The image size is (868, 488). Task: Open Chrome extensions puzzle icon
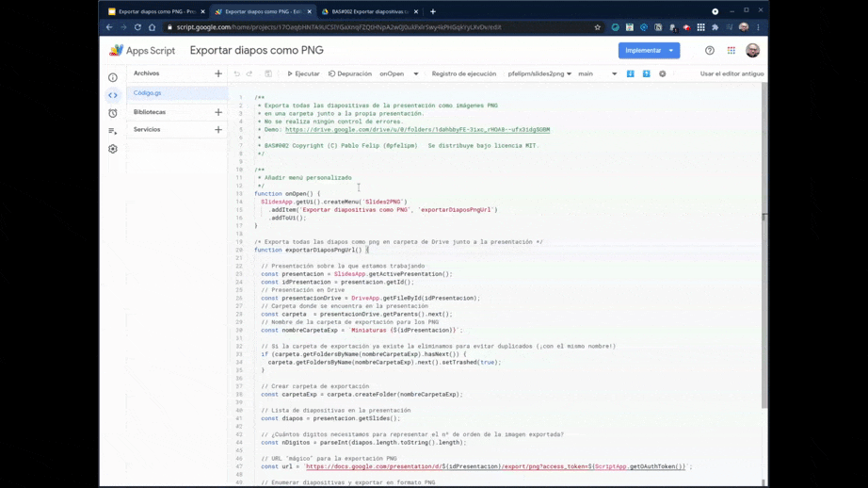(x=715, y=27)
